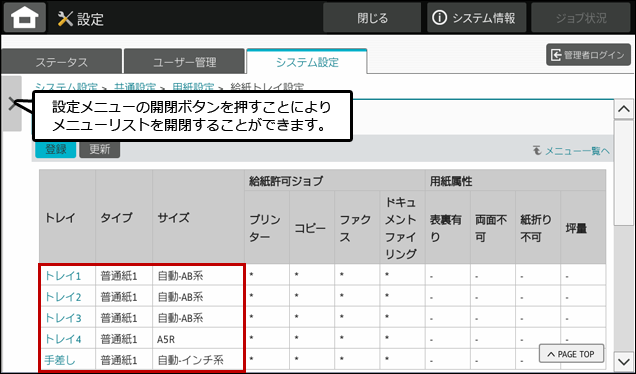This screenshot has width=636, height=374.
Task: Switch to ステータス tab
Action: pos(62,62)
